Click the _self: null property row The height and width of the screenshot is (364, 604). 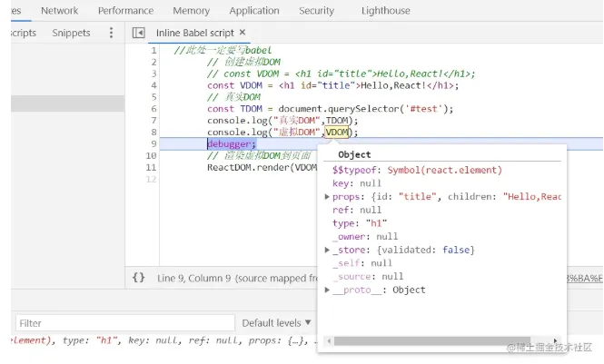point(362,263)
